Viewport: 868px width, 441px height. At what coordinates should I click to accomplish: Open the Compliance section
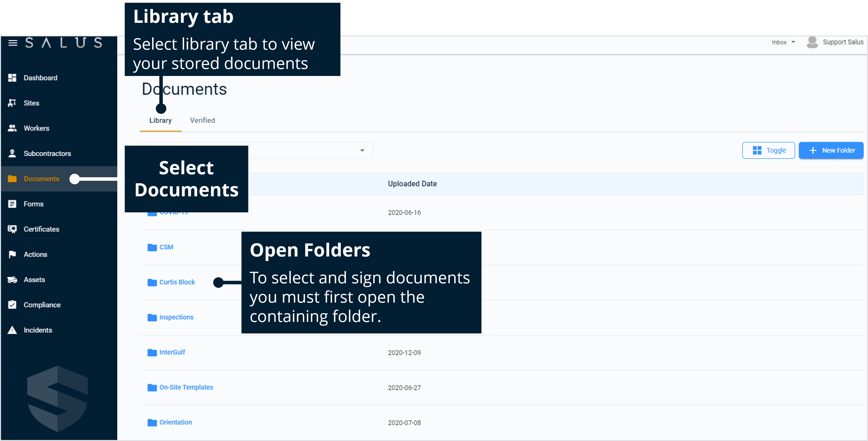coord(42,304)
